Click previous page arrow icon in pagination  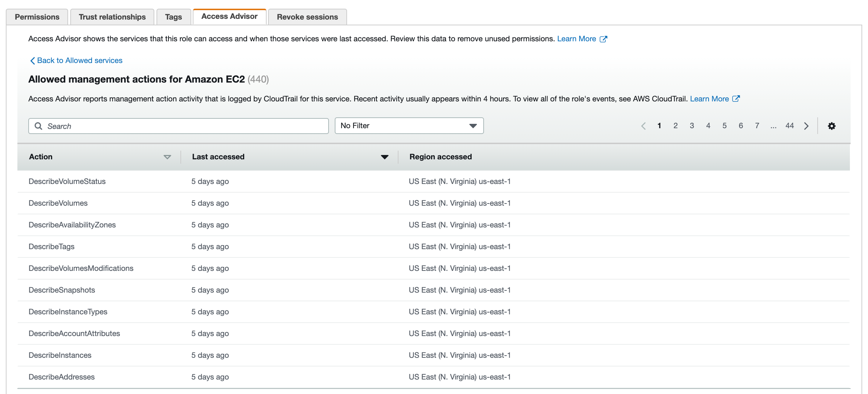pyautogui.click(x=643, y=126)
